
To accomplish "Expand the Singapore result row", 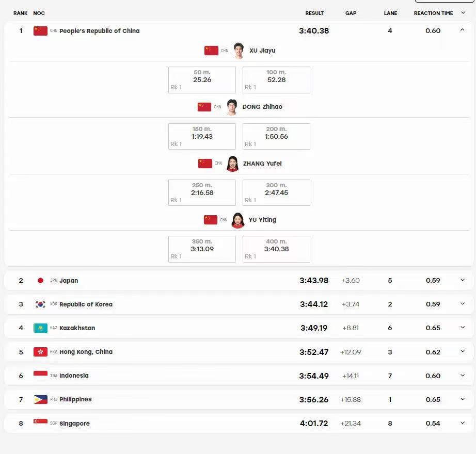I will (463, 423).
